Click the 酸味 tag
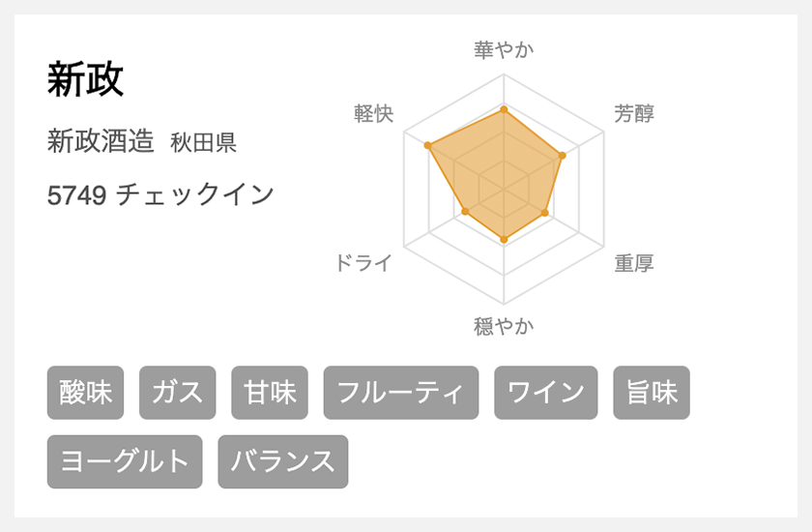 point(85,393)
